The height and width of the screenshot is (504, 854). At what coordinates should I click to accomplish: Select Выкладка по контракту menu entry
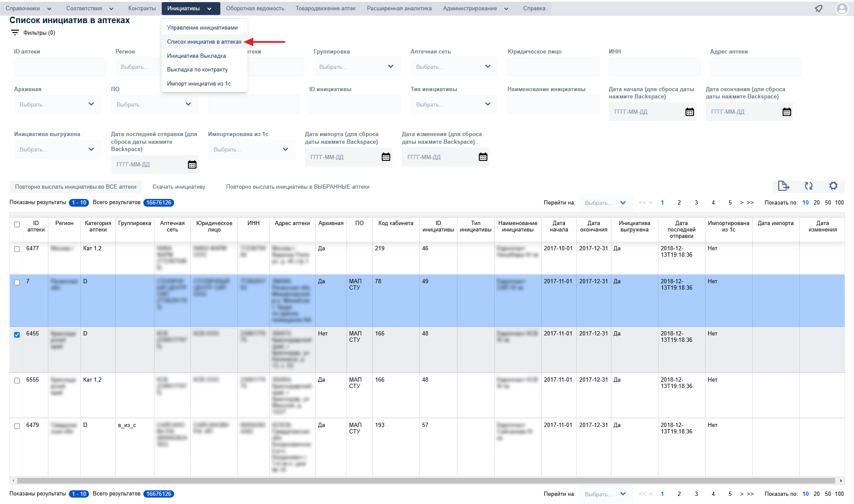(x=197, y=69)
